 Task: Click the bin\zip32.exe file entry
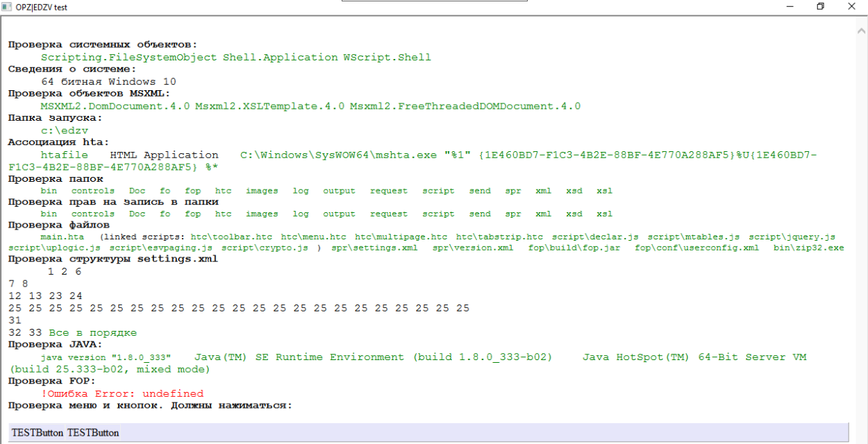coord(808,248)
